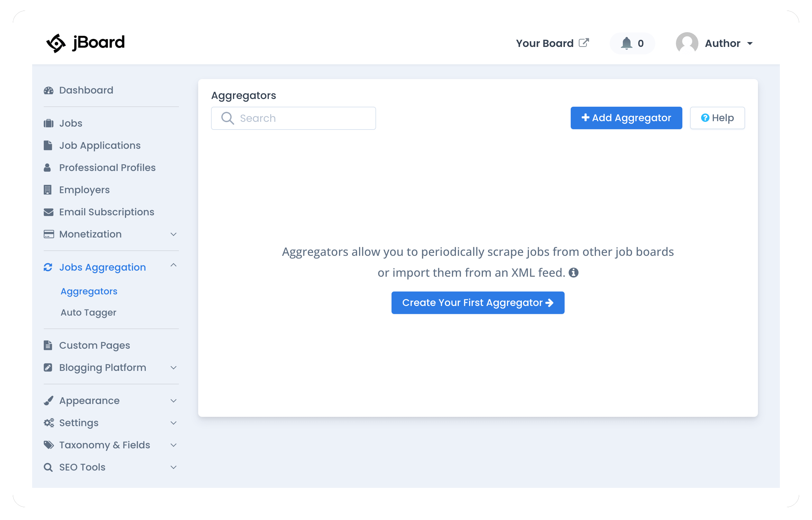The image size is (812, 520).
Task: Click the Job Applications sidebar icon
Action: click(47, 145)
